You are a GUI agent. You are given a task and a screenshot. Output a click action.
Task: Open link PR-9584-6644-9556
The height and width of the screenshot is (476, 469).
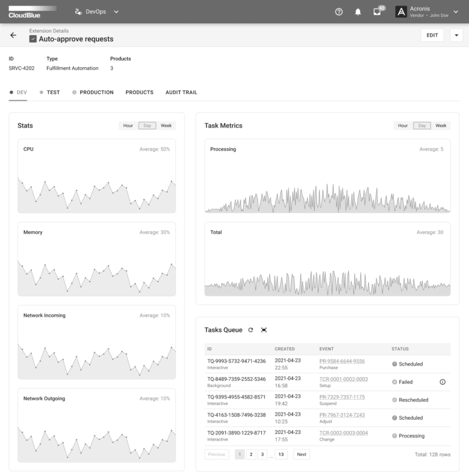(x=342, y=361)
